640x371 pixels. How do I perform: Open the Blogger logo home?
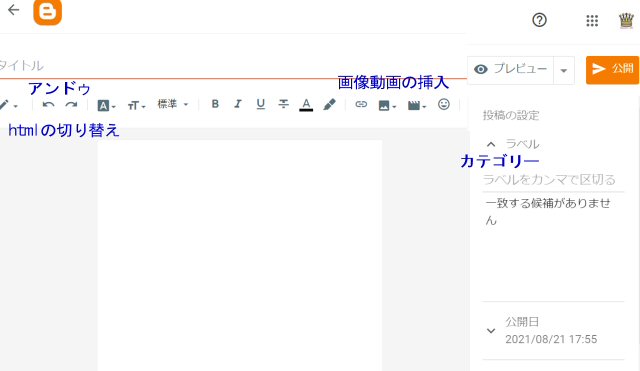pos(47,12)
